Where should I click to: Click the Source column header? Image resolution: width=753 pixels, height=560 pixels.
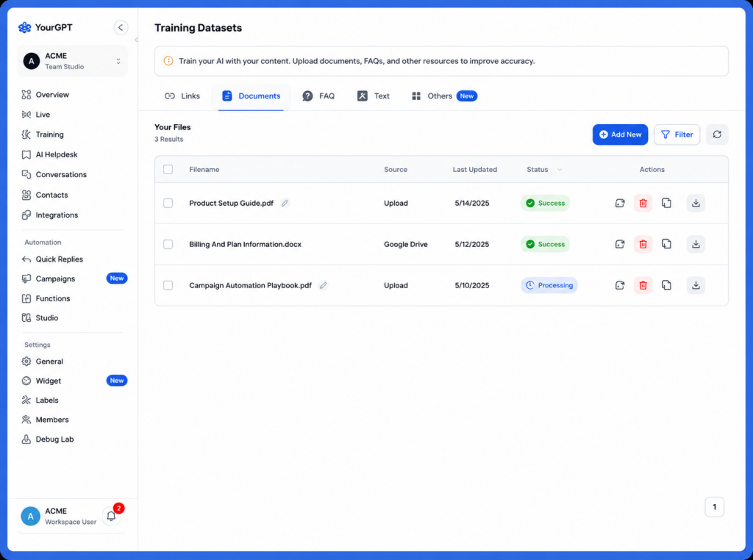point(396,169)
